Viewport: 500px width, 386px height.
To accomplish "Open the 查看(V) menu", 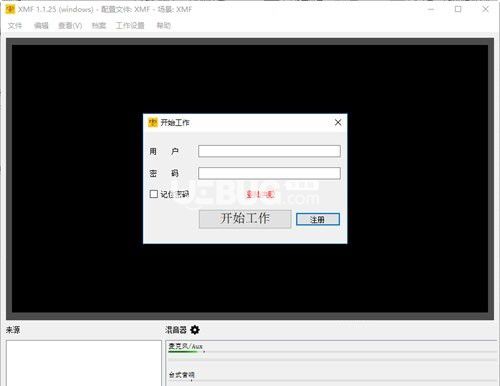I will 70,25.
